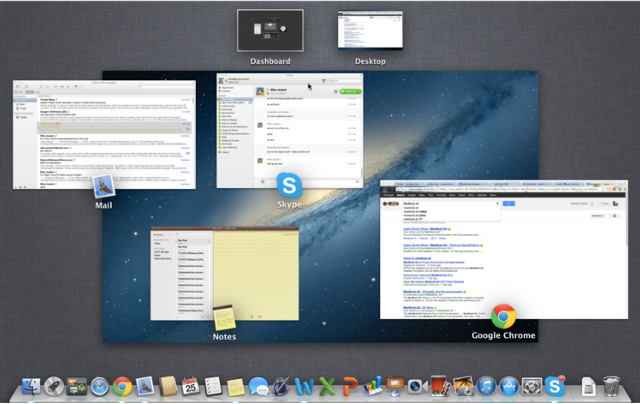Open Google Chrome from the dock
This screenshot has height=404, width=640.
(122, 386)
